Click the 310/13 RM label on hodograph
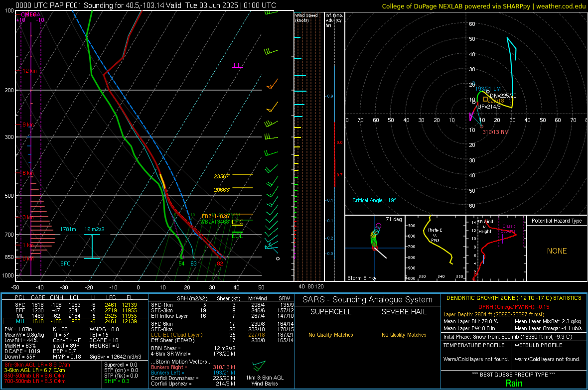588x390 pixels. click(495, 132)
